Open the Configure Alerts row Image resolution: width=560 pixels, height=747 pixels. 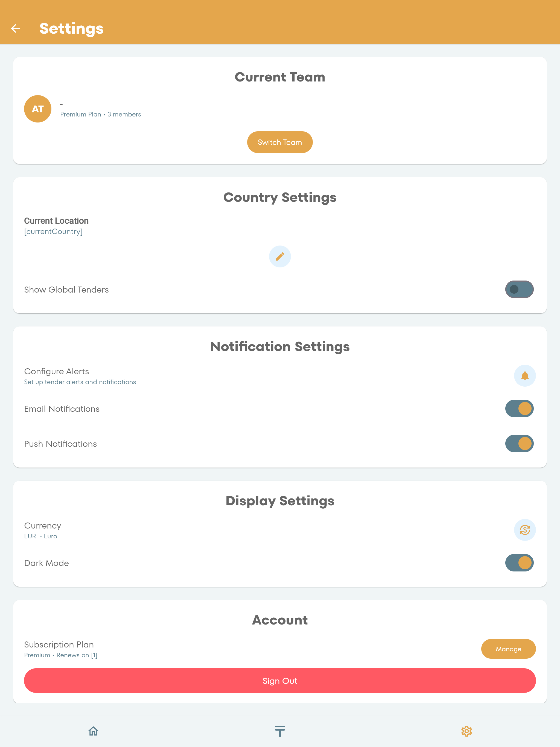tap(280, 376)
